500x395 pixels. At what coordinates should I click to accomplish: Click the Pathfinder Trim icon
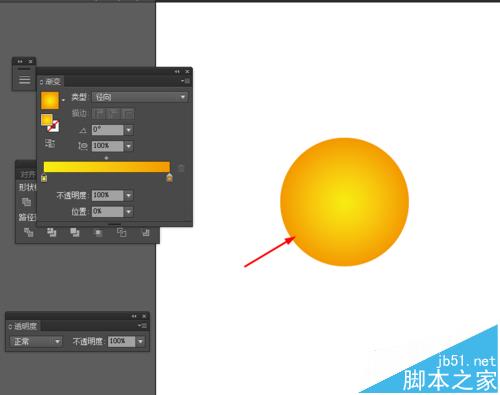[52, 232]
